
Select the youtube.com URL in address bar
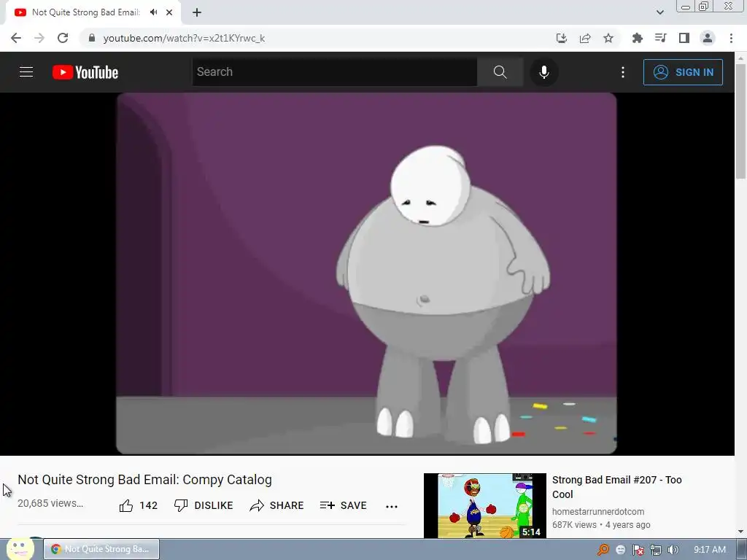click(184, 38)
